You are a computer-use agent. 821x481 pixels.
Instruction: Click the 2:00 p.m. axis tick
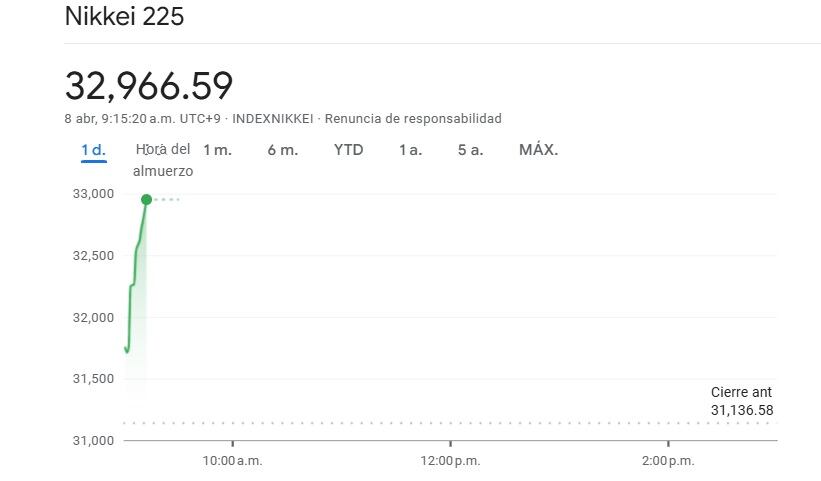click(x=668, y=461)
